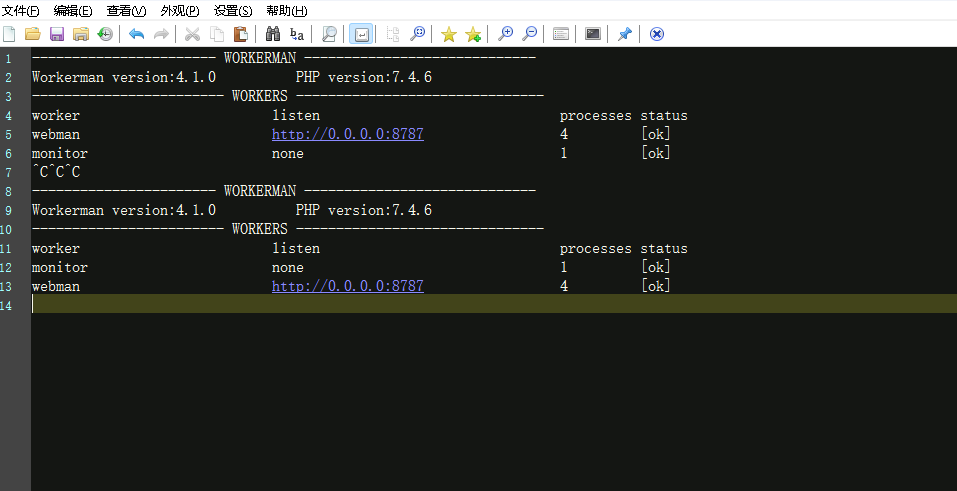Click the find-in-files magnifier page icon

(x=329, y=34)
